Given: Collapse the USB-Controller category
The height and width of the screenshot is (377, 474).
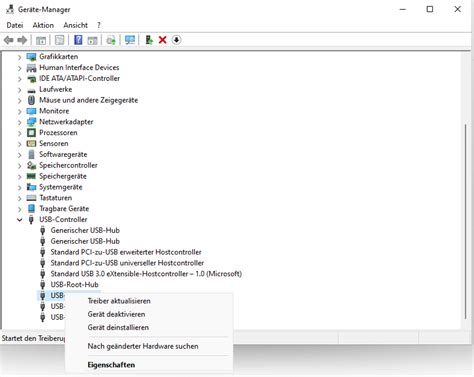Looking at the screenshot, I should pos(19,220).
